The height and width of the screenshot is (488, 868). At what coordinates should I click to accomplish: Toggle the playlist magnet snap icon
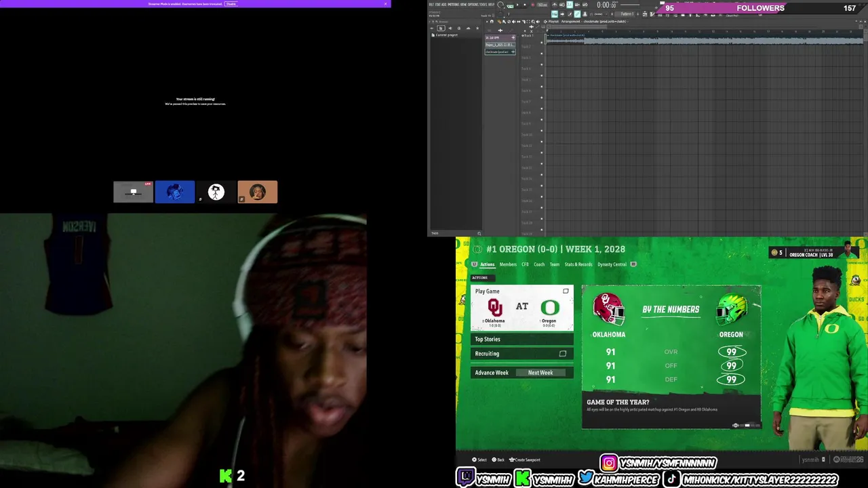[x=492, y=22]
